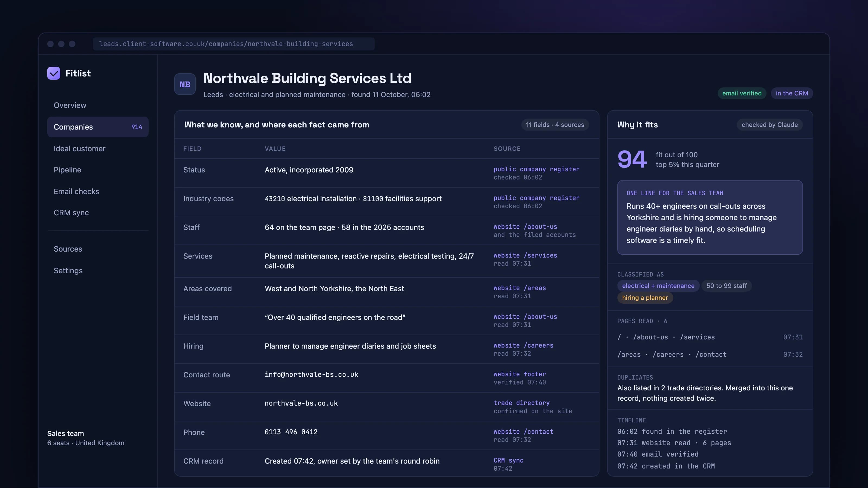Open the website /areas source link
868x488 pixels.
pos(520,288)
